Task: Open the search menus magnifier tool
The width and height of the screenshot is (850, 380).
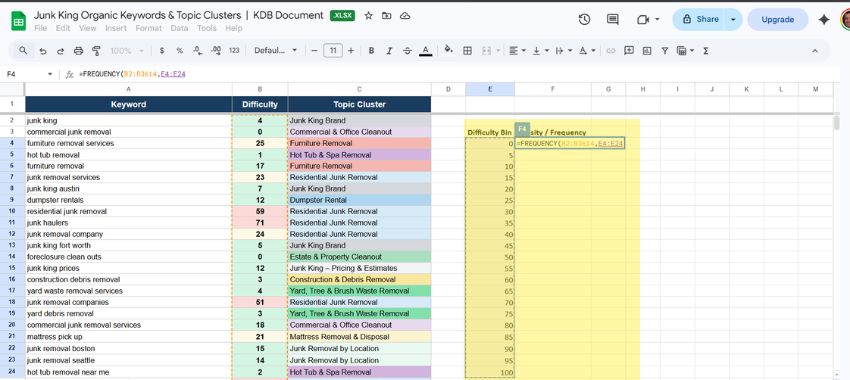Action: pos(23,50)
